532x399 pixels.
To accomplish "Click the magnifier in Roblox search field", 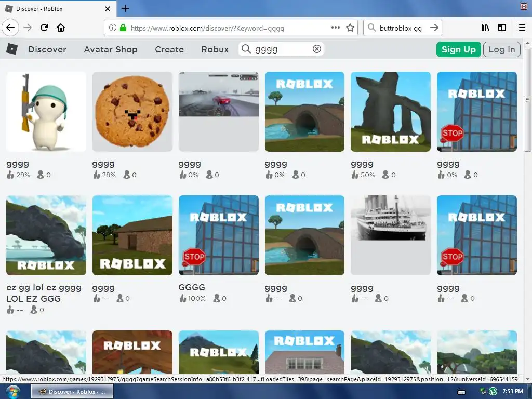I will (x=246, y=49).
